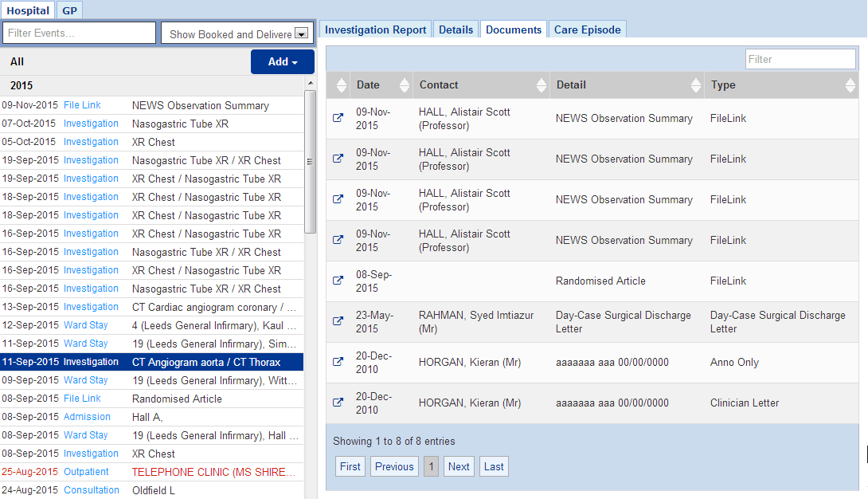This screenshot has width=868, height=499.
Task: Go to the Next page of documents
Action: coord(459,466)
